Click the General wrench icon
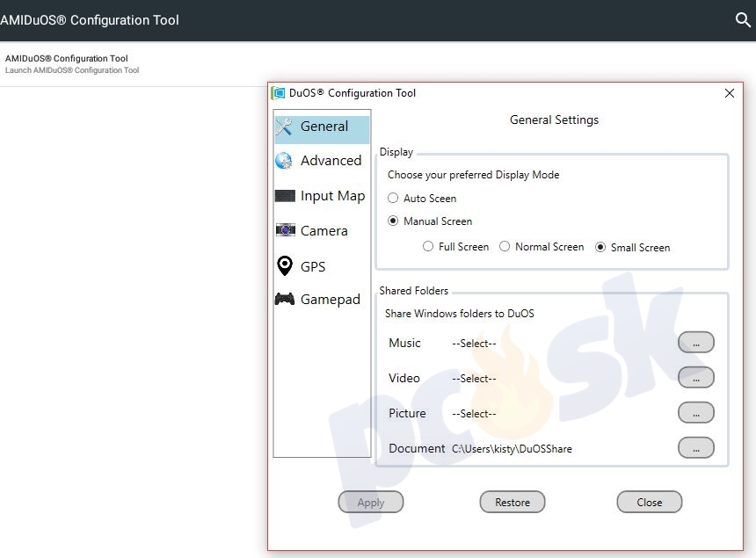The image size is (756, 558). (285, 127)
